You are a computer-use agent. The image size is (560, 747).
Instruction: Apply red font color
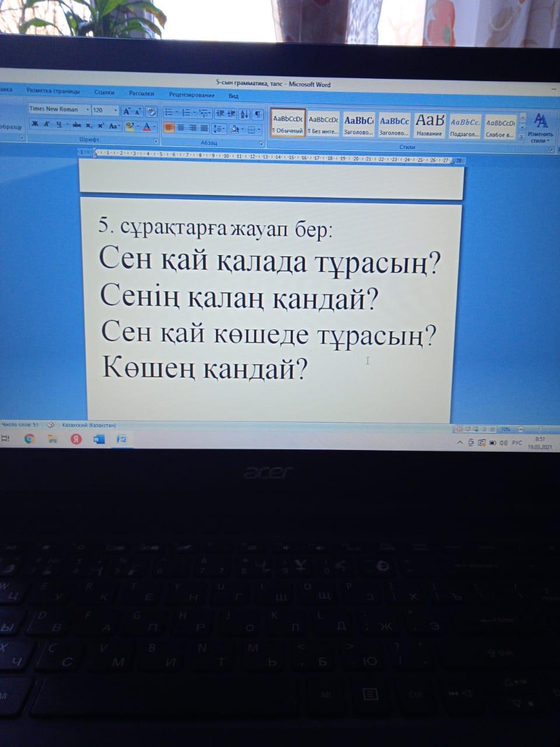pos(146,126)
